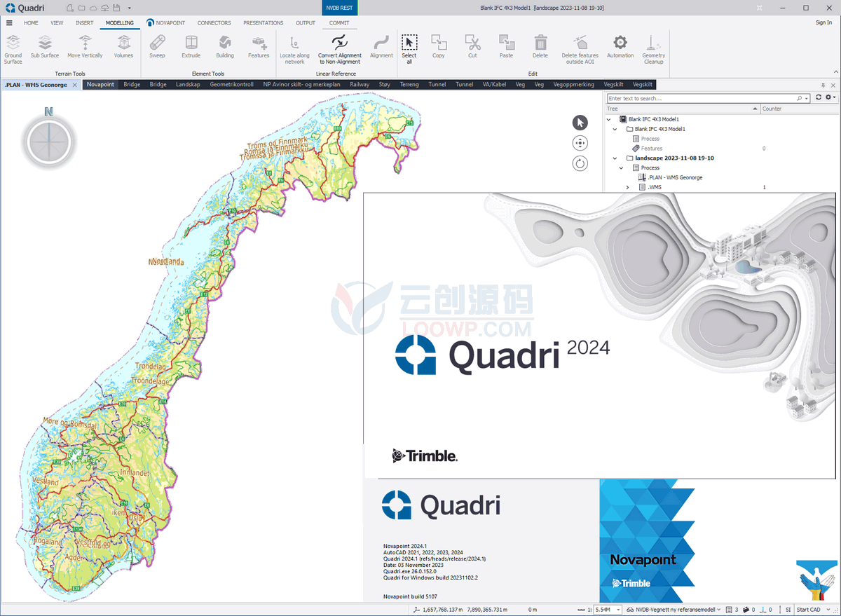Select the Sweep element tool
This screenshot has height=616, width=841.
[157, 46]
